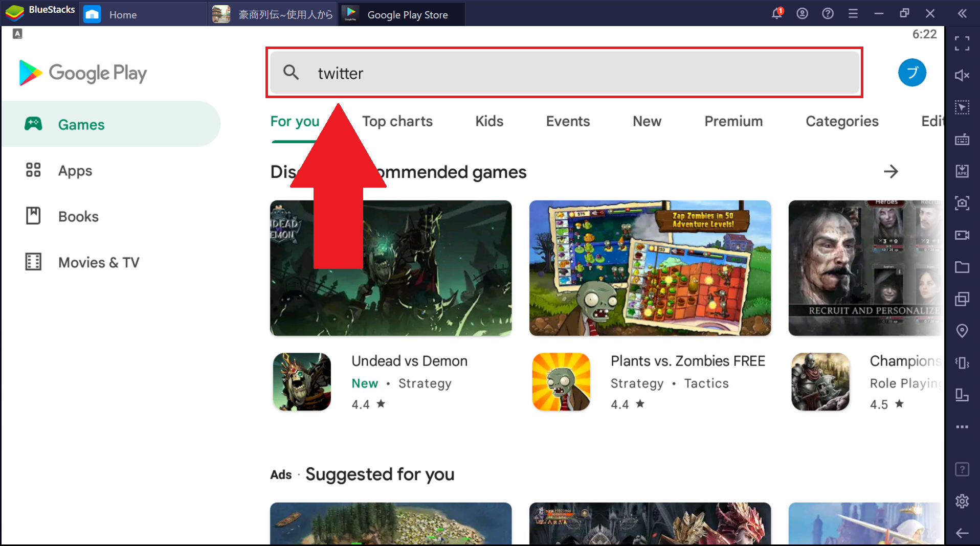
Task: Toggle the muted volume icon
Action: click(962, 75)
